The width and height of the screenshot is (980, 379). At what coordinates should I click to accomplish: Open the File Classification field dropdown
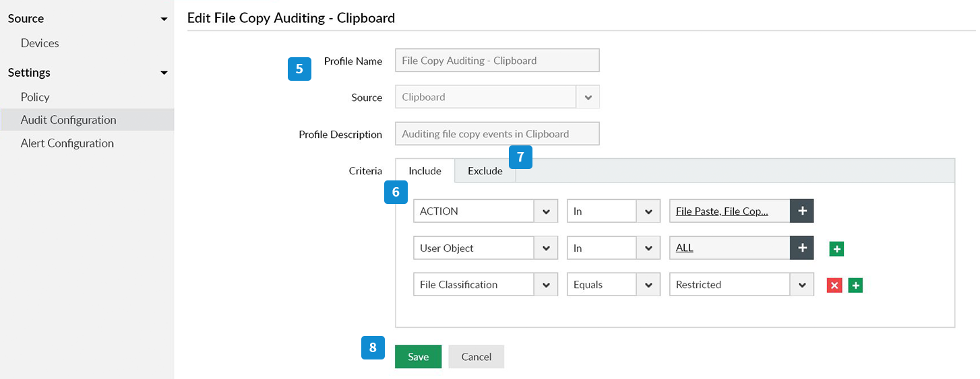(x=545, y=285)
